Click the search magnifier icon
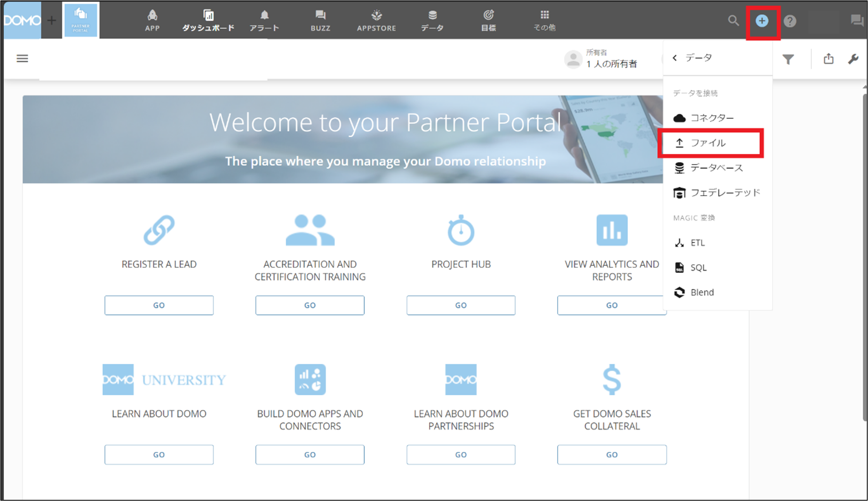Image resolution: width=868 pixels, height=501 pixels. 733,20
